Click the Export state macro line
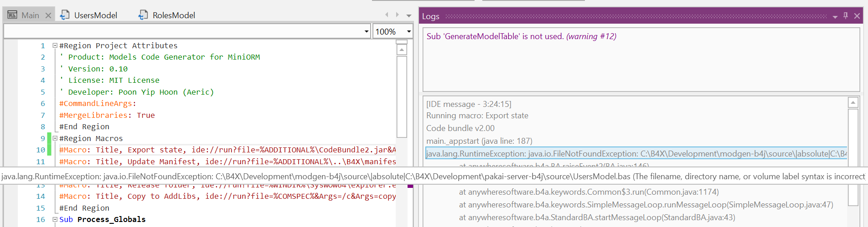The width and height of the screenshot is (868, 227). tap(227, 150)
